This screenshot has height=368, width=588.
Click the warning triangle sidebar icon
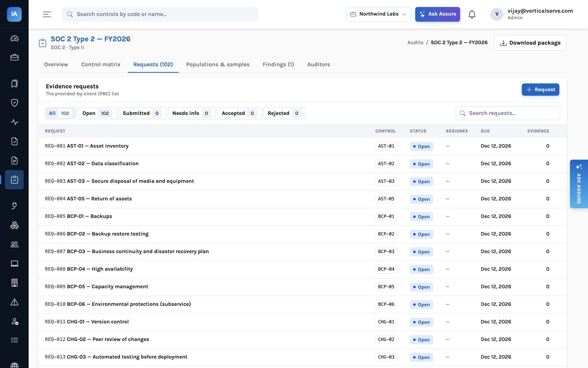point(14,302)
